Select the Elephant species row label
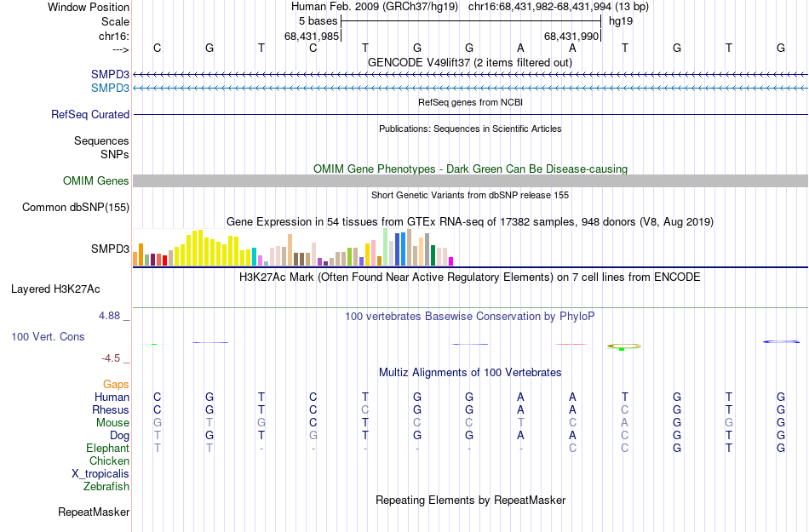Screen dimensions: 809x532 pos(107,448)
